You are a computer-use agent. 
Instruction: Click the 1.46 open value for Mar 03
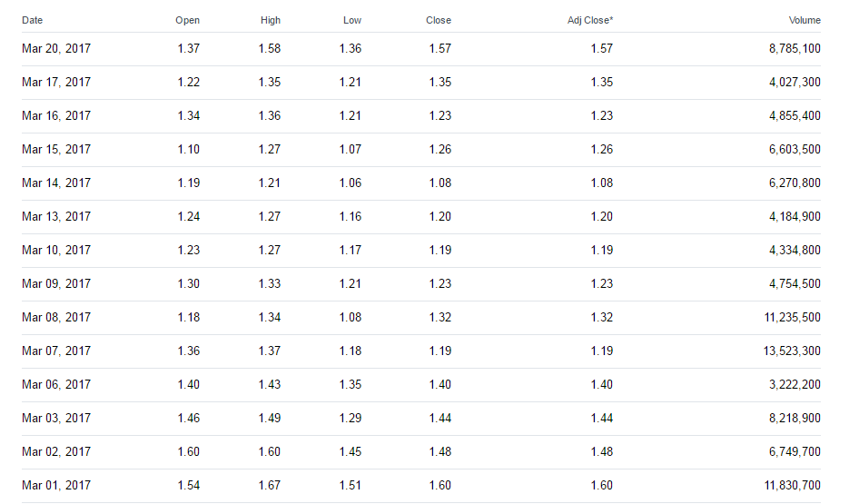tap(189, 418)
